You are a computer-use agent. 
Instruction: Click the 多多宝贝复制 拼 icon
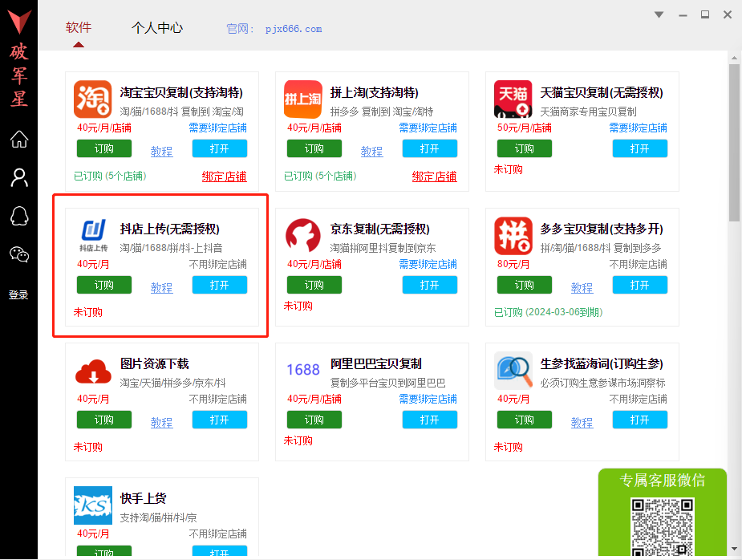coord(513,236)
